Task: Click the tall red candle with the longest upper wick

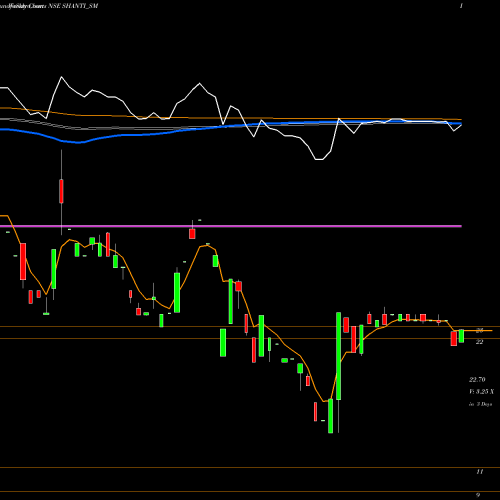Action: 61,191
